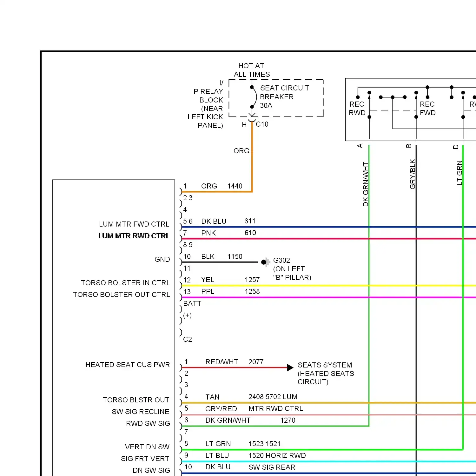This screenshot has height=476, width=476.
Task: Select circuit number 2077
Action: tap(256, 362)
